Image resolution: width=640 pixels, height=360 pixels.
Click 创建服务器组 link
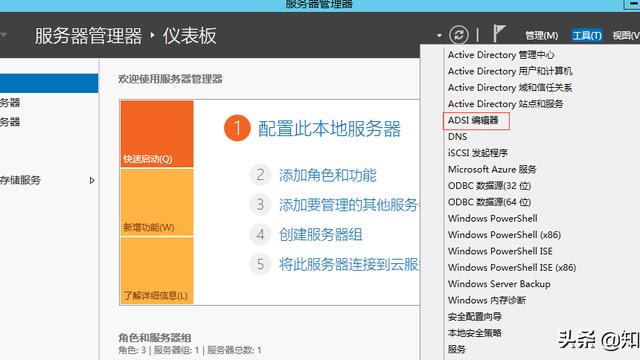point(321,235)
